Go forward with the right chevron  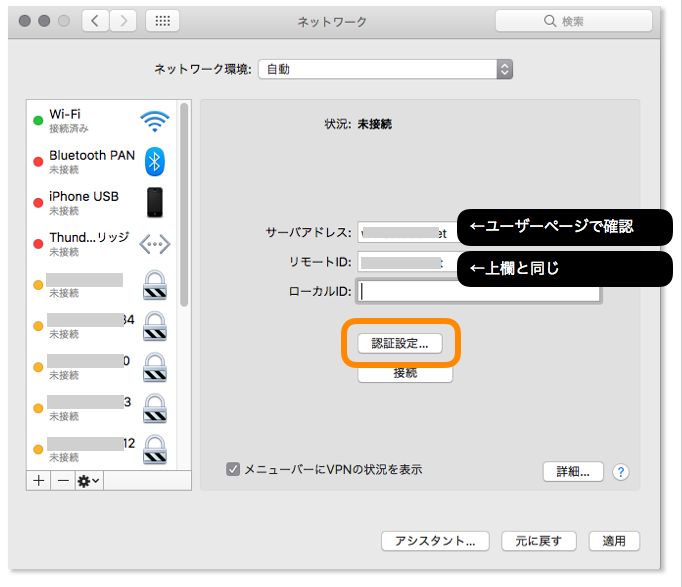click(x=123, y=21)
